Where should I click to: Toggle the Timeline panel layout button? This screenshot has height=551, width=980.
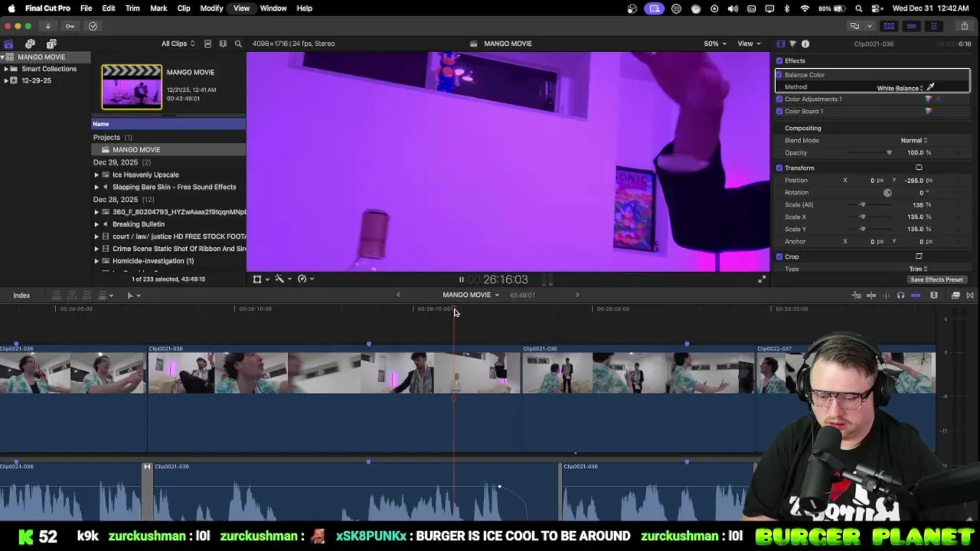tap(911, 26)
